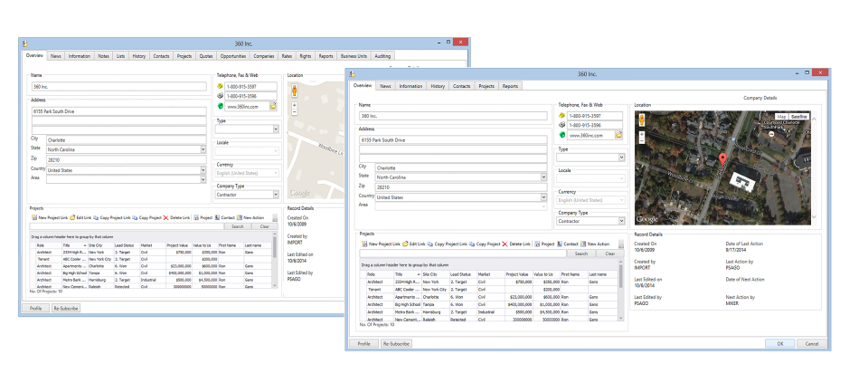
Task: Click fax icon in front window
Action: [x=561, y=125]
